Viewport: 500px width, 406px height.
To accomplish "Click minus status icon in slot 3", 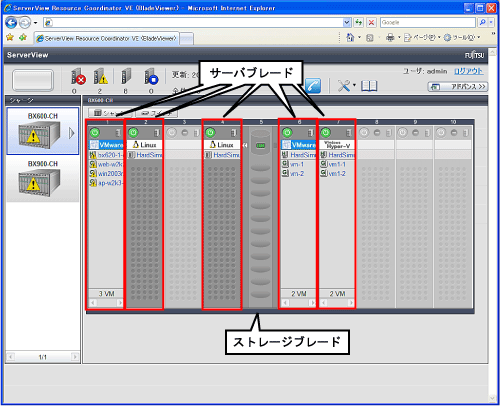I will (185, 133).
